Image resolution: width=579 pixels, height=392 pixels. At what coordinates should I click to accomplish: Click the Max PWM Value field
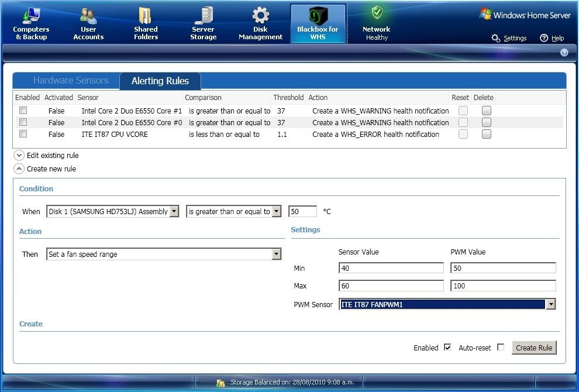(503, 286)
